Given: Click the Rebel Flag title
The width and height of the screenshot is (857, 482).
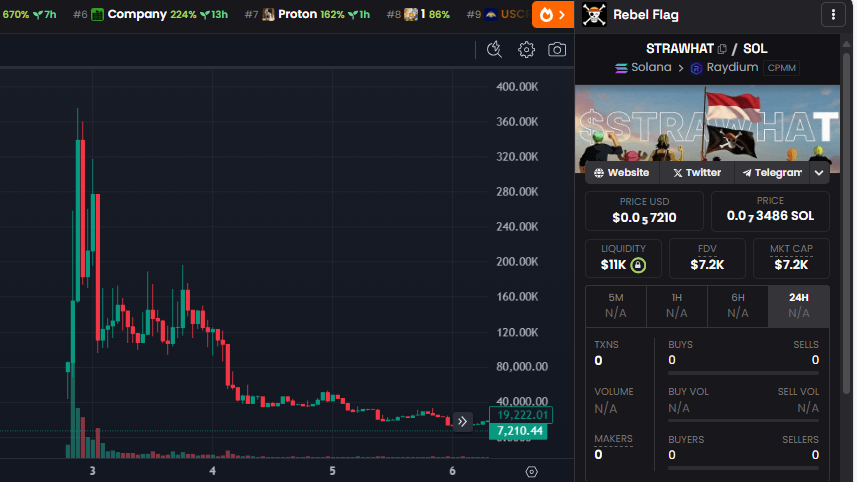Looking at the screenshot, I should pos(645,15).
